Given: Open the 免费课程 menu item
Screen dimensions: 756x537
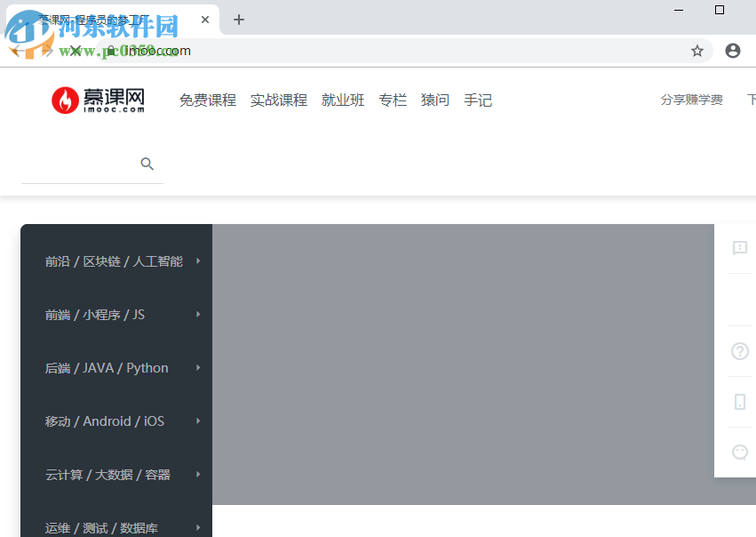Looking at the screenshot, I should tap(207, 100).
